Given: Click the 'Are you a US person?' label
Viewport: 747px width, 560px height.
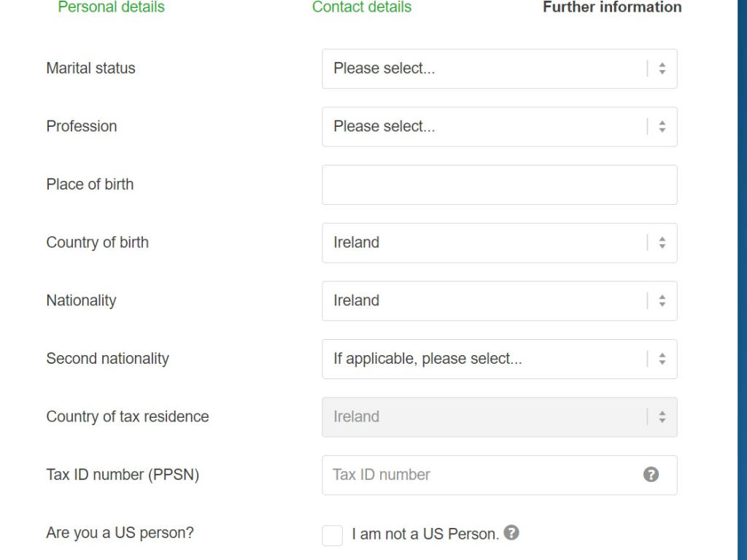Looking at the screenshot, I should (120, 533).
